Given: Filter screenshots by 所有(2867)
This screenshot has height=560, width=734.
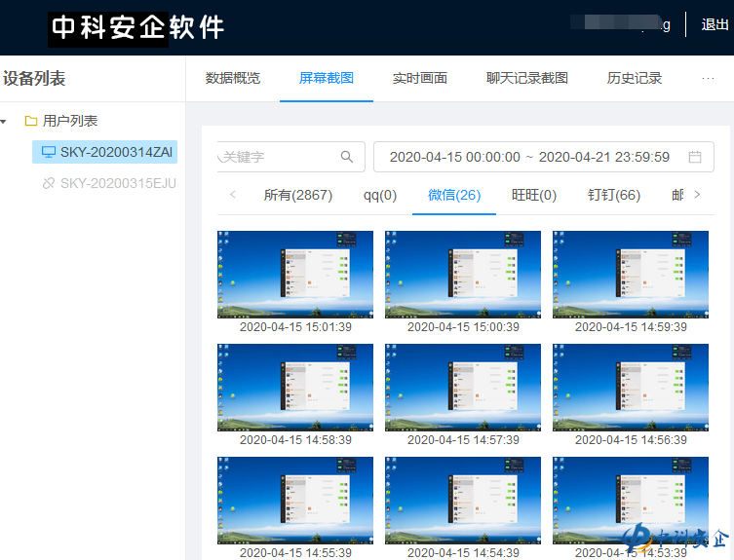Looking at the screenshot, I should tap(298, 195).
